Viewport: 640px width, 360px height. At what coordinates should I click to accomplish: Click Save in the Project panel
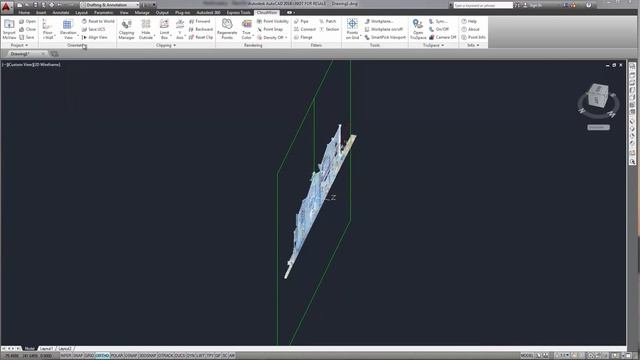pyautogui.click(x=27, y=37)
